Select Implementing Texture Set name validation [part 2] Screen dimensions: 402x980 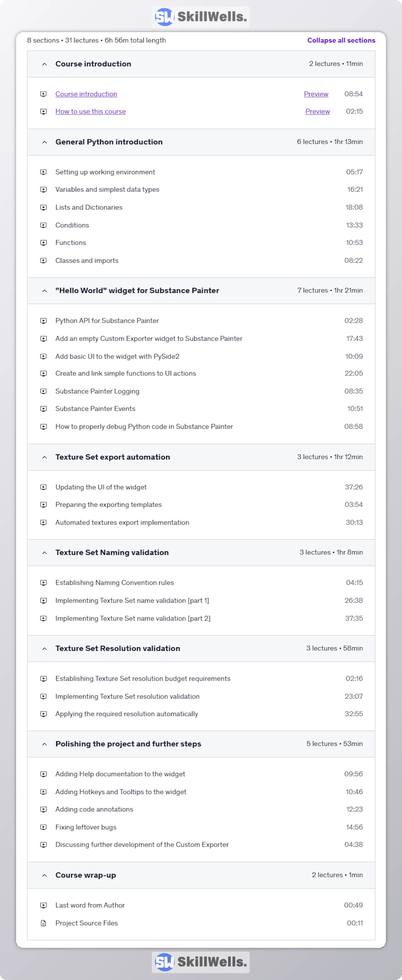coord(133,619)
